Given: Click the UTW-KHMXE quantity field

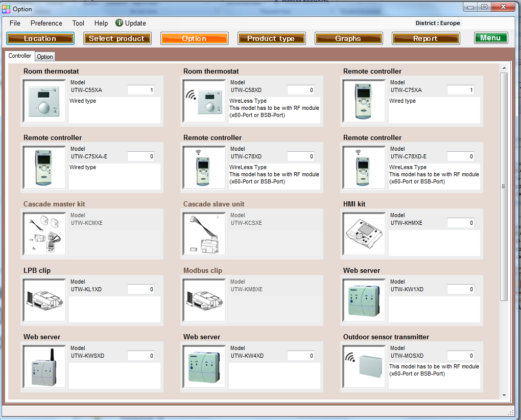Looking at the screenshot, I should click(x=460, y=223).
